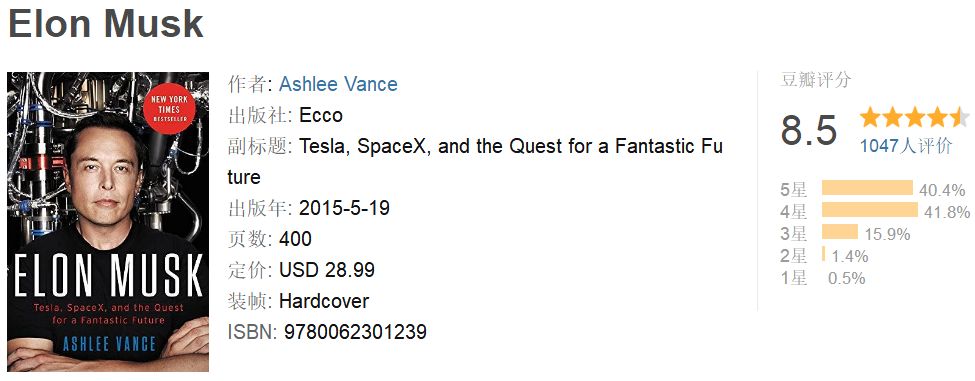This screenshot has height=381, width=975.
Task: Click the publisher name Ecco
Action: coord(321,115)
